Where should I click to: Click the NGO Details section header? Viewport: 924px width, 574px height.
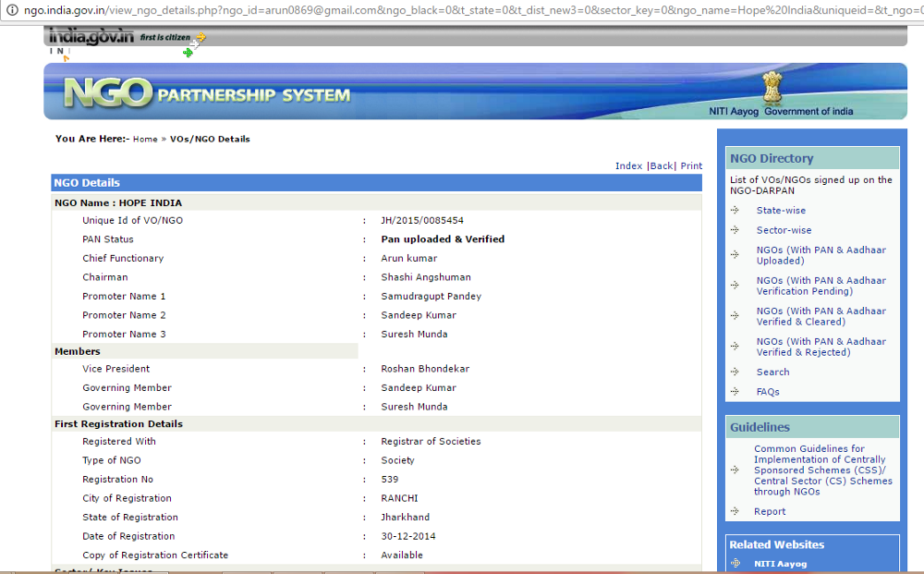tap(377, 183)
